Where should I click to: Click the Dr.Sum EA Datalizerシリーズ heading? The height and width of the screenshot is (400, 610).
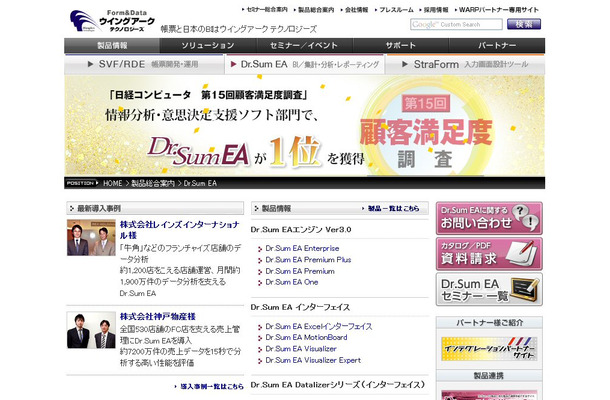(338, 385)
